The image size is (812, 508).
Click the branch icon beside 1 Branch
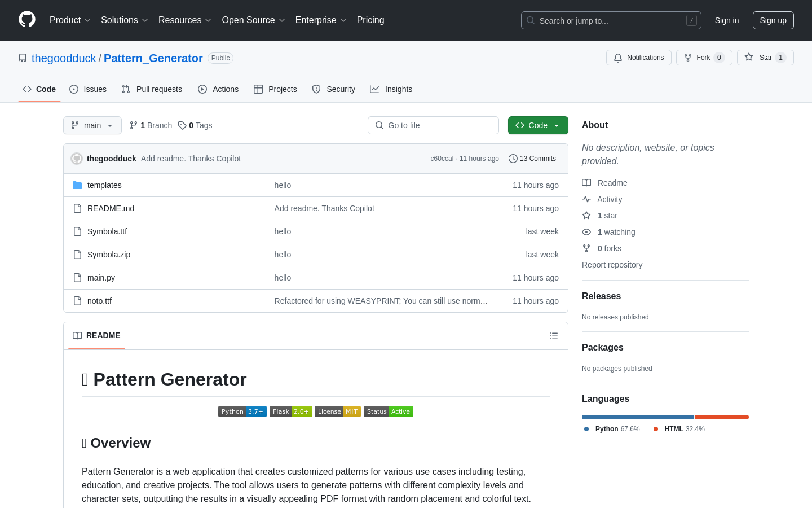point(134,125)
